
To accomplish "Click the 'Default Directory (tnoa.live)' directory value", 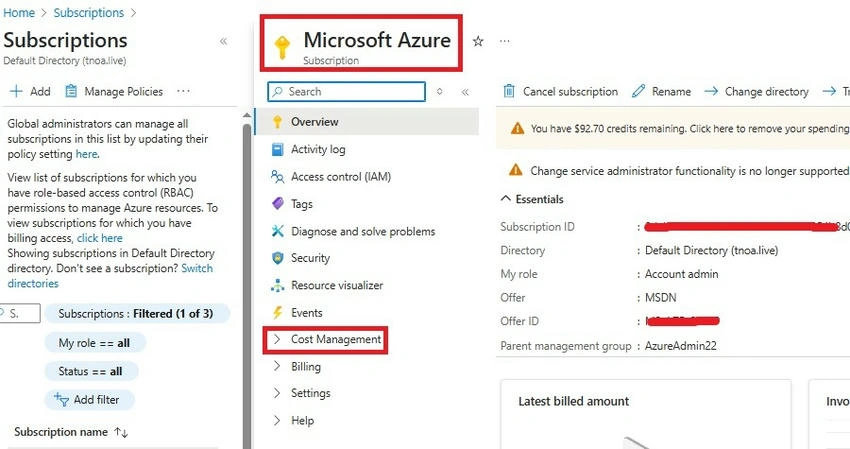I will pos(711,250).
